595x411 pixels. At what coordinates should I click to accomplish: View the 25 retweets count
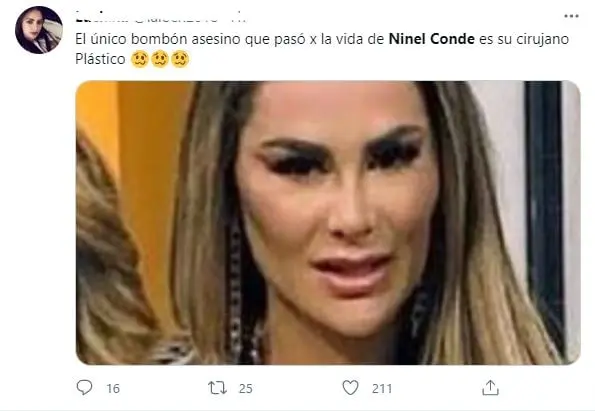click(246, 389)
